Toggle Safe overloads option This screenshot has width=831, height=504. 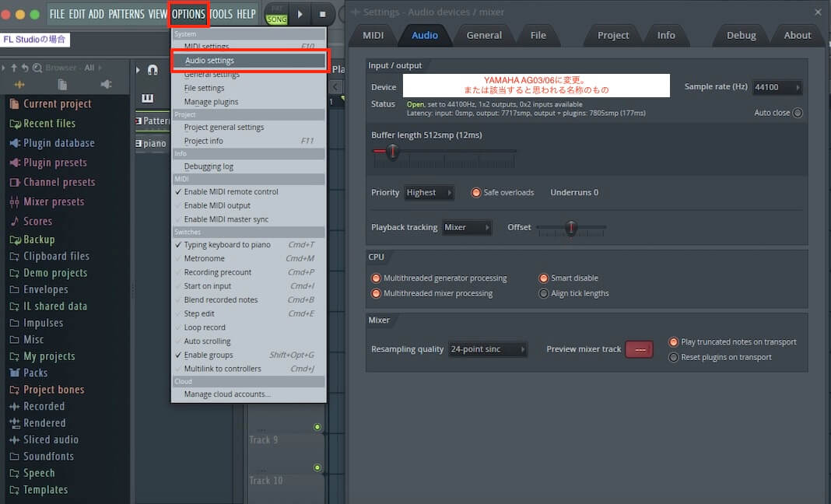pyautogui.click(x=476, y=192)
